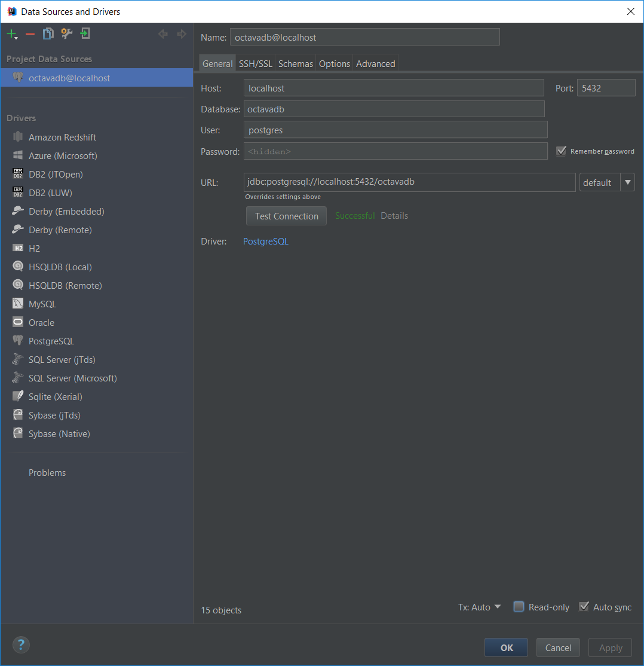This screenshot has height=666, width=644.
Task: Select the Oracle driver icon
Action: pyautogui.click(x=18, y=322)
